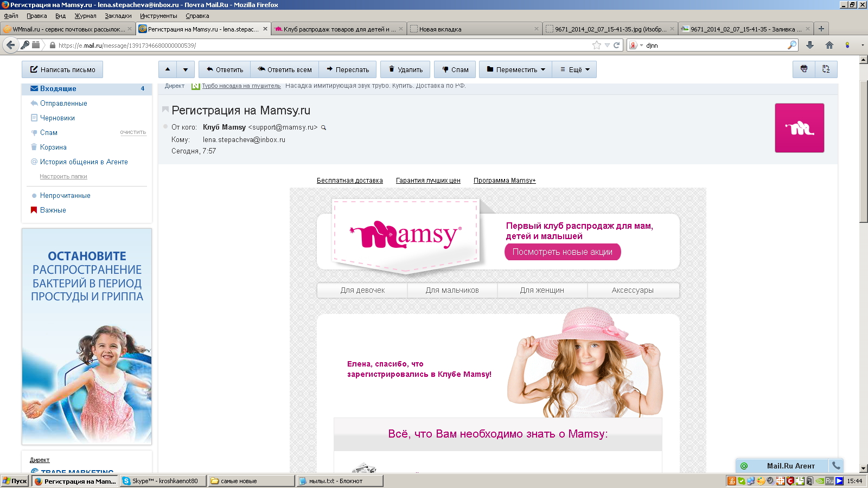The width and height of the screenshot is (868, 488).
Task: Click the Yandex search engine icon
Action: [633, 46]
